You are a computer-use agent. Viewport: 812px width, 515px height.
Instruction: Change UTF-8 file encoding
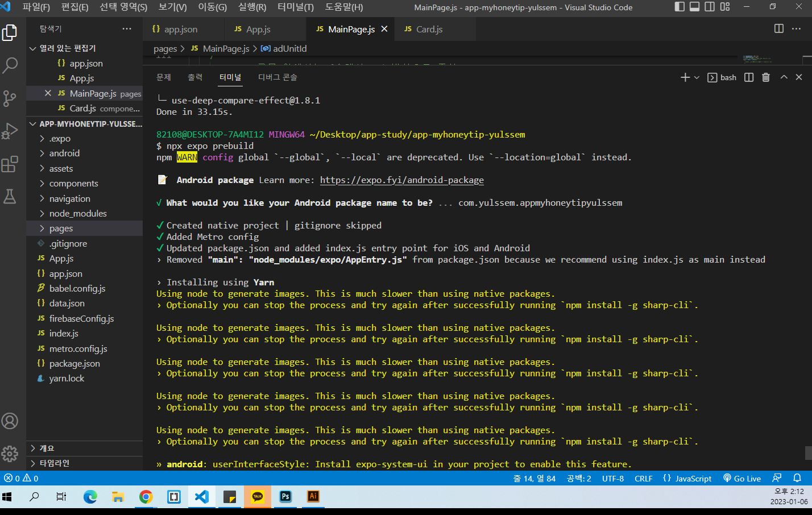pyautogui.click(x=613, y=479)
